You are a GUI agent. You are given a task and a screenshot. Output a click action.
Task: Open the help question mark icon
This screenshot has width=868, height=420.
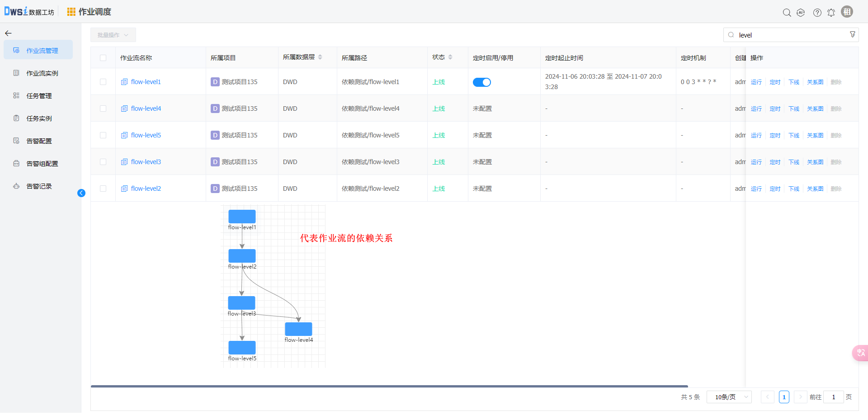817,13
